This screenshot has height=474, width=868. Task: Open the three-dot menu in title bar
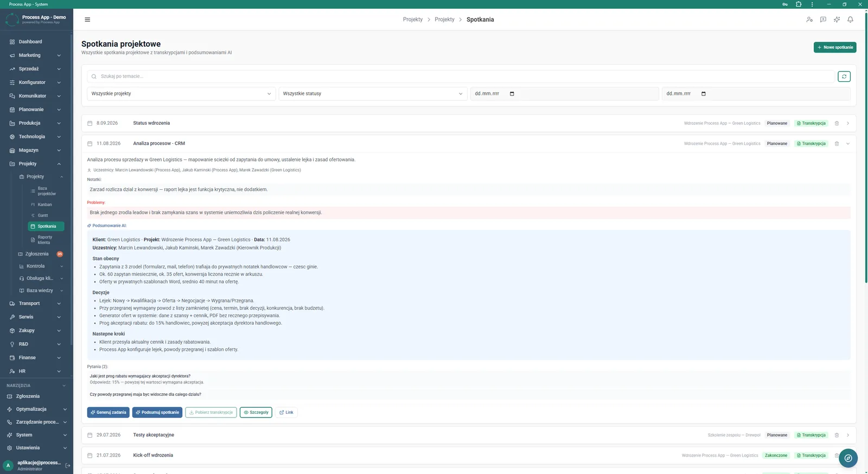pyautogui.click(x=812, y=4)
